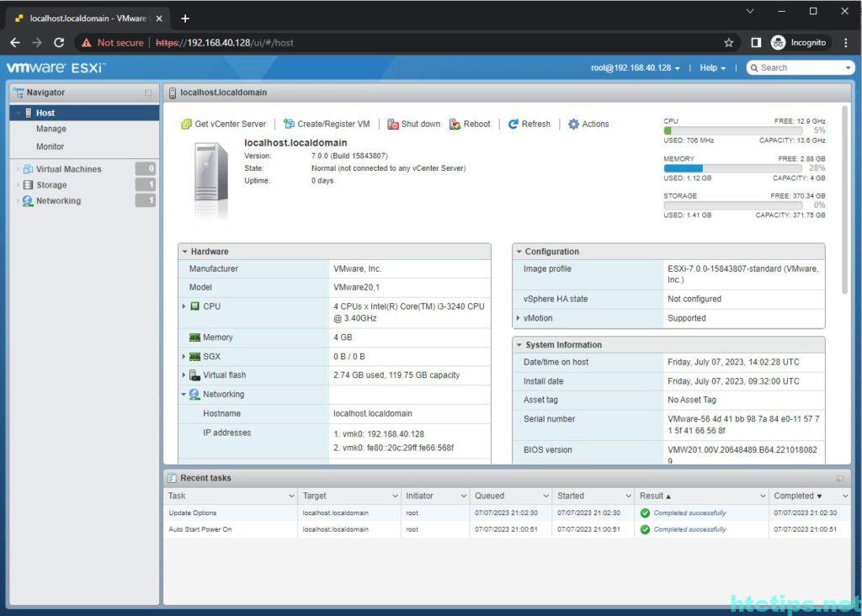
Task: Click the host server tower image
Action: [211, 173]
